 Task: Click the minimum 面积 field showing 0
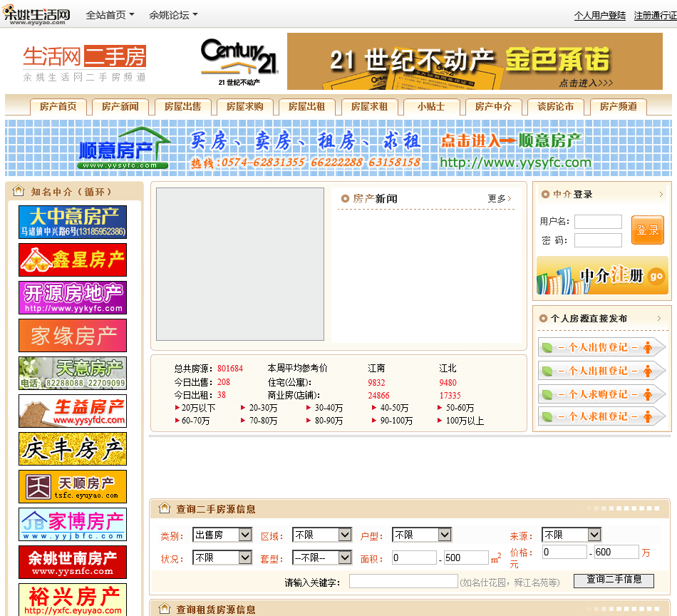pyautogui.click(x=414, y=558)
